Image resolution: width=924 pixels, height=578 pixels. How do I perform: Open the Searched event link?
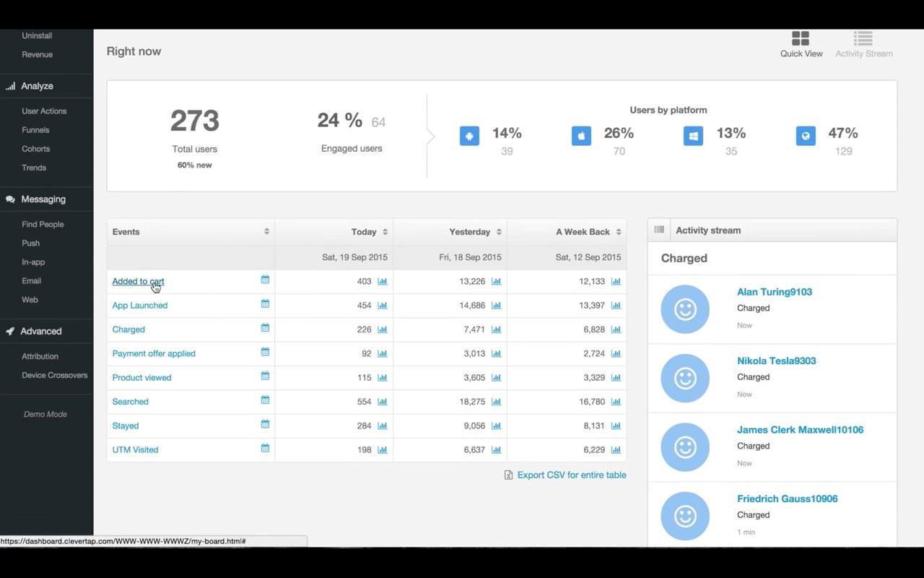click(x=130, y=402)
